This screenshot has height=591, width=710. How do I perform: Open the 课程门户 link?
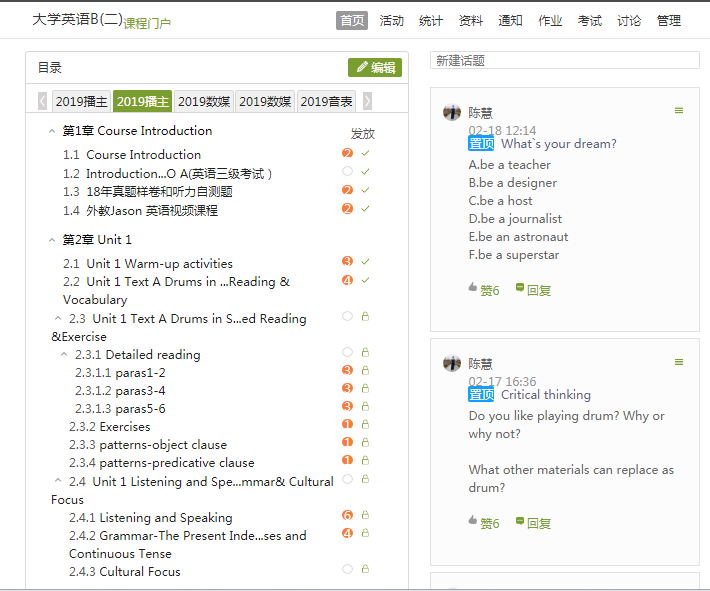coord(147,23)
